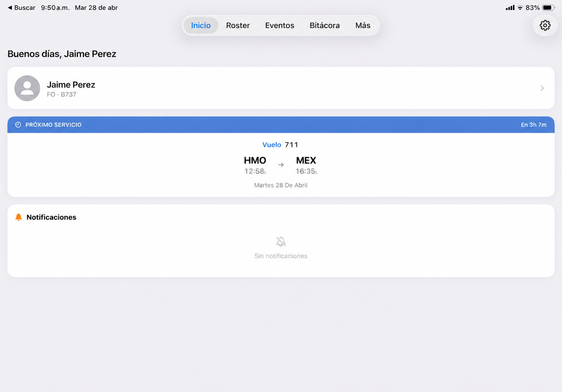Tap the 16:35 arrival time
562x392 pixels.
tap(306, 171)
